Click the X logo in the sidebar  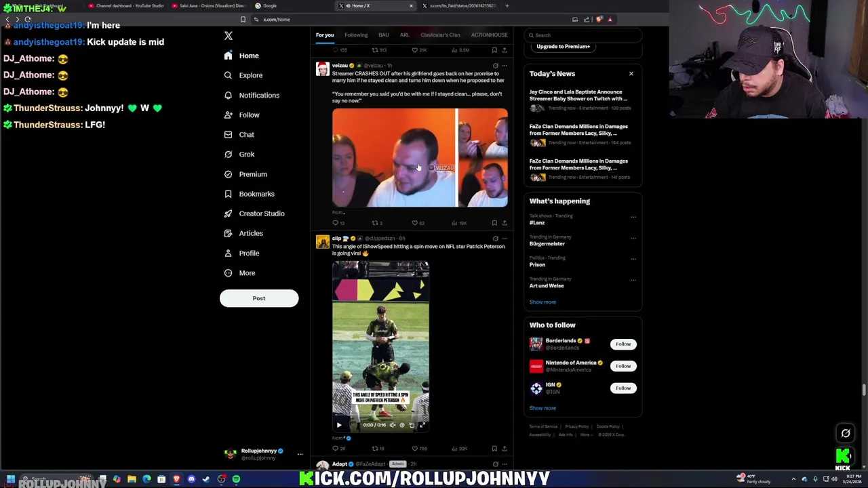tap(229, 36)
